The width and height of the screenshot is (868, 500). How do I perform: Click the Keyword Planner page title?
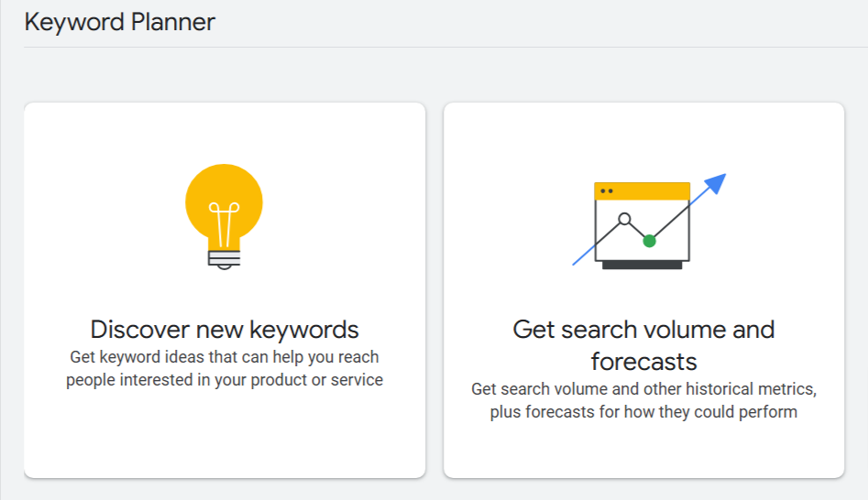point(119,23)
